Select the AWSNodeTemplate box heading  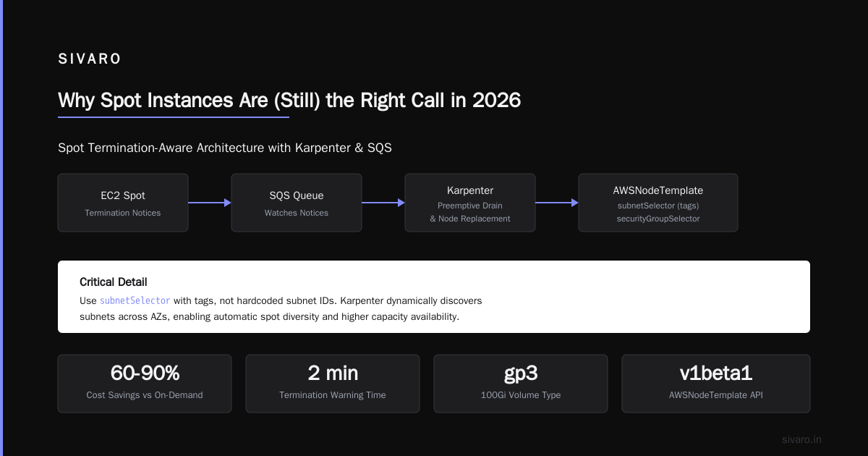pyautogui.click(x=658, y=190)
